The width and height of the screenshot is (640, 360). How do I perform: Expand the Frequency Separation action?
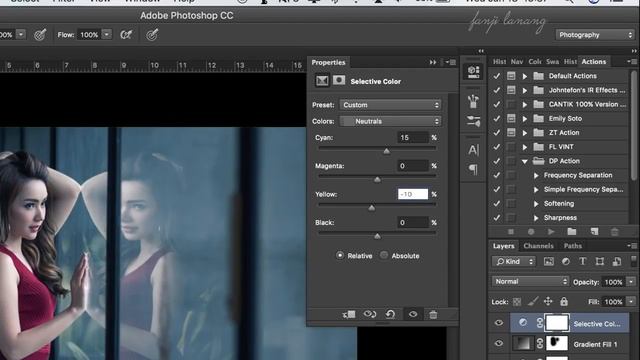[x=536, y=175]
